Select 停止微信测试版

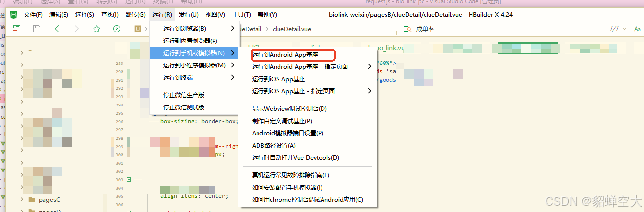pos(194,107)
